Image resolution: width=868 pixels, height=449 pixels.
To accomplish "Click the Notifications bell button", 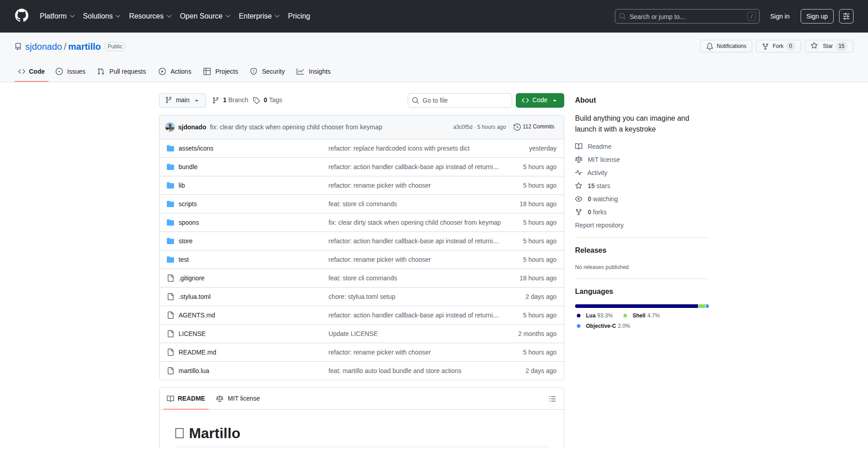I will pos(726,46).
